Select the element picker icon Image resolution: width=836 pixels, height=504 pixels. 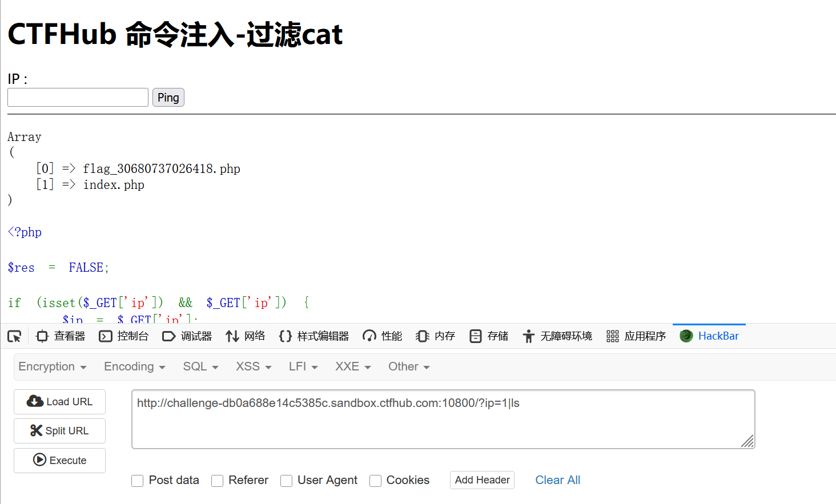[x=14, y=336]
